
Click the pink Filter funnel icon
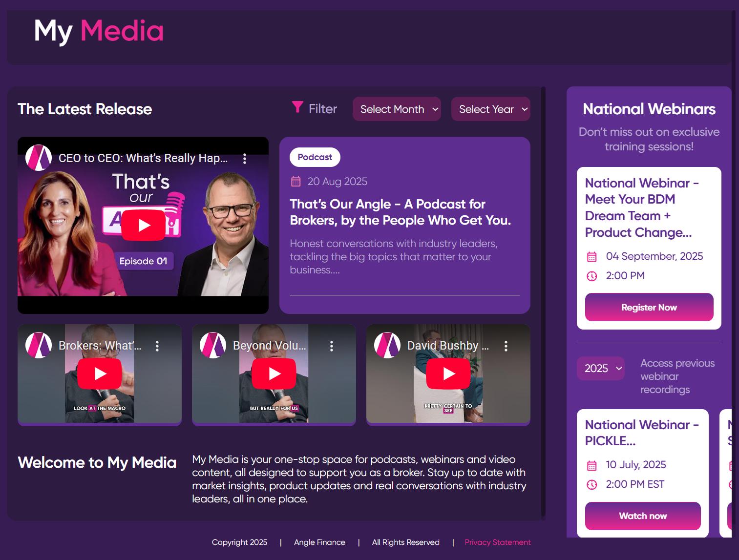tap(297, 107)
